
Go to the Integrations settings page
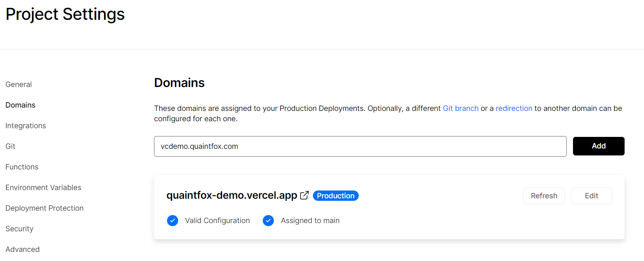[26, 126]
